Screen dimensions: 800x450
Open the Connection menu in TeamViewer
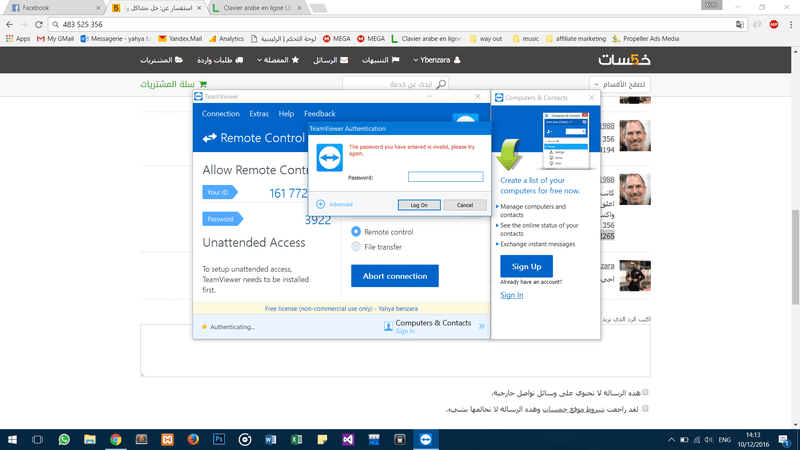coord(220,113)
